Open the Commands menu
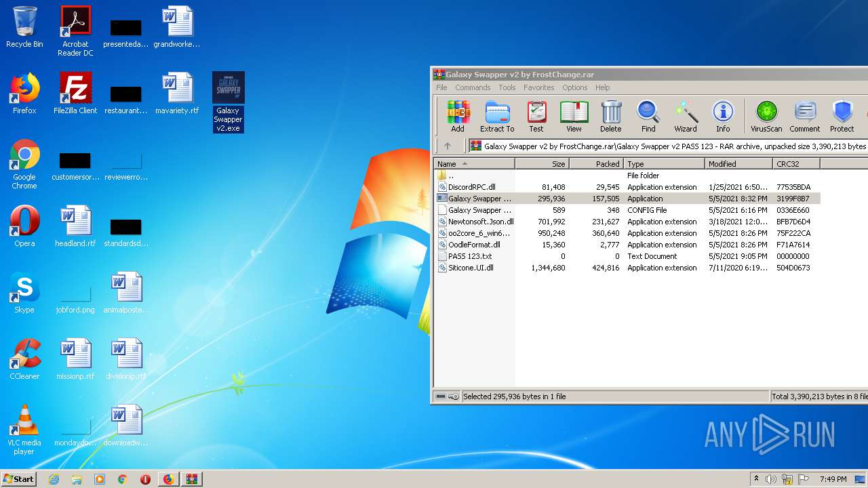The width and height of the screenshot is (868, 488). 473,87
